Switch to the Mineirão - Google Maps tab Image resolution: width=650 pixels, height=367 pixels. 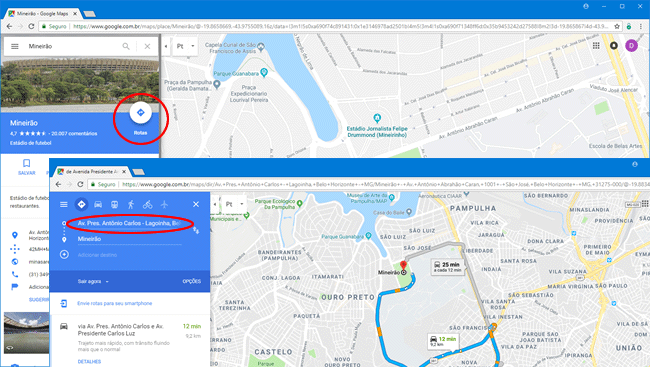coord(42,14)
